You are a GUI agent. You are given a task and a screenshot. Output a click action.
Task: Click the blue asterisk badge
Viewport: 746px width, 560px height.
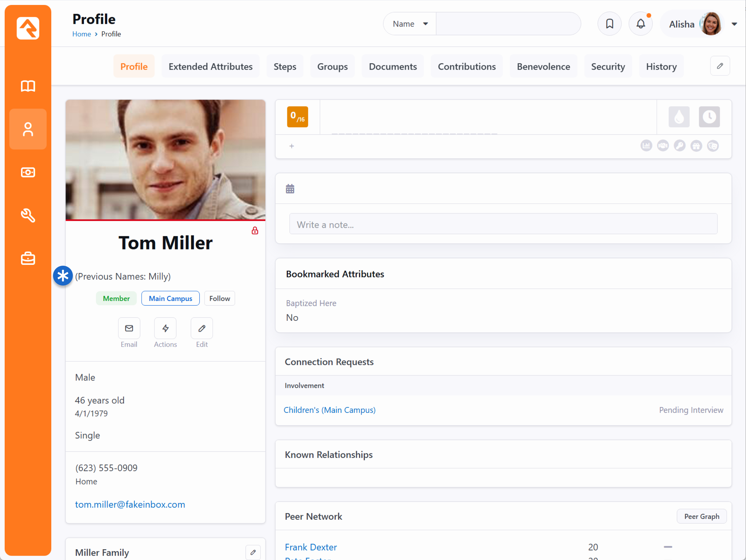click(63, 276)
